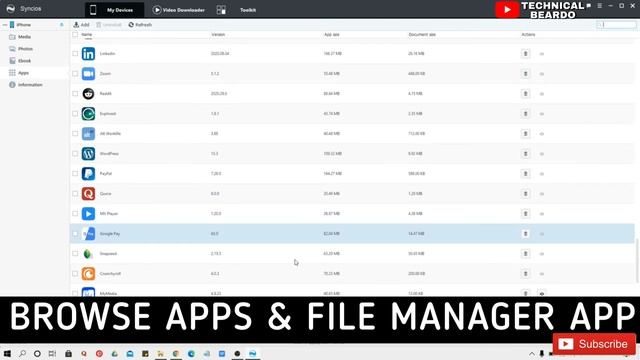Click the Zoom camera app icon
Viewport: 640px width, 360px height.
88,73
